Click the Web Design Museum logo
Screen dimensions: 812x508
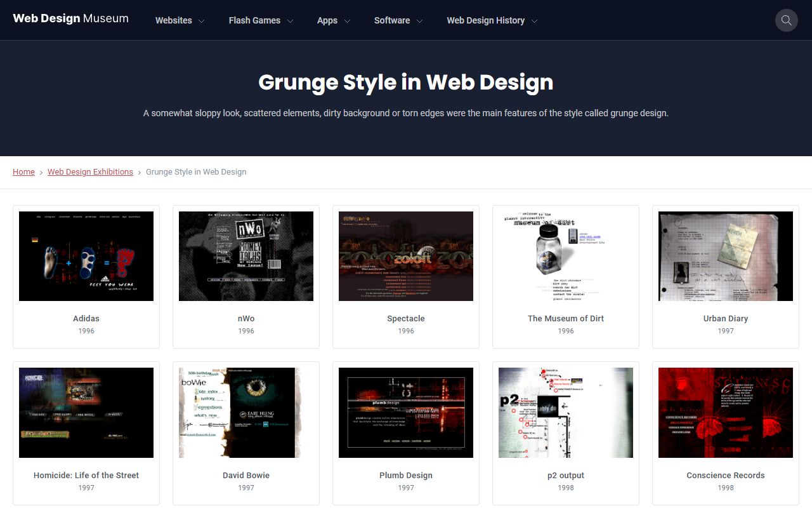(x=70, y=18)
